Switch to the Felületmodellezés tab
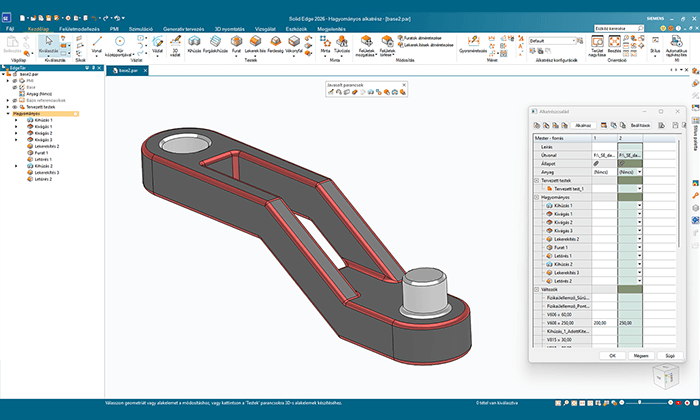 tap(77, 30)
